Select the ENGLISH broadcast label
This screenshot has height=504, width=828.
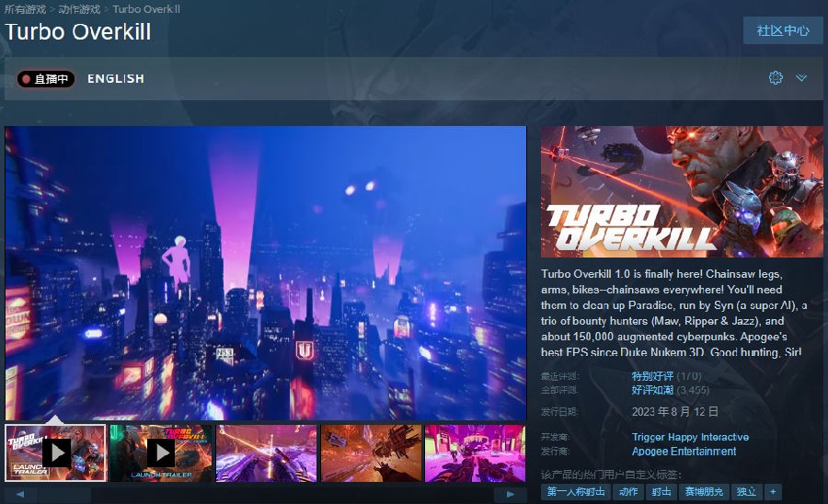point(116,78)
